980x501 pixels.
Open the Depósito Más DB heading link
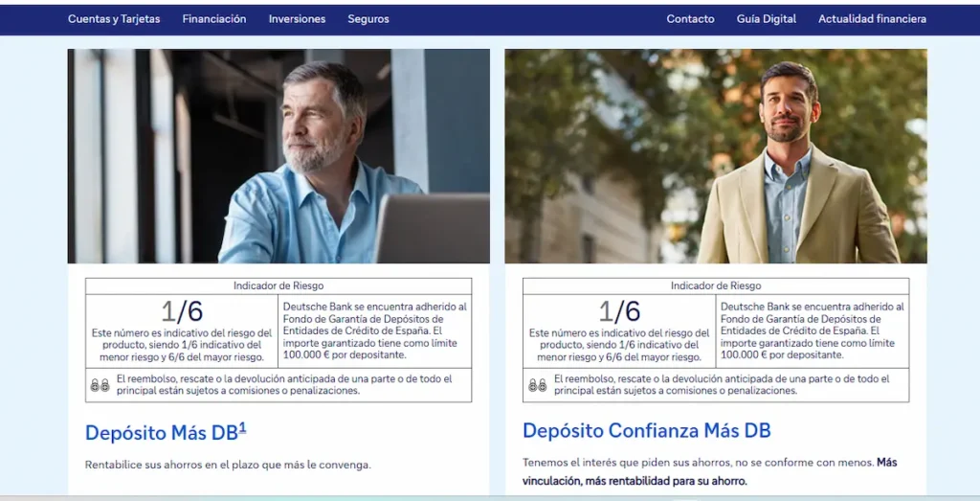[161, 432]
